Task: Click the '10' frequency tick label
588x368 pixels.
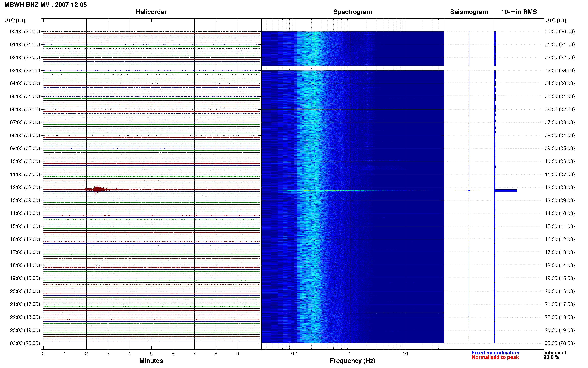Action: tap(405, 354)
